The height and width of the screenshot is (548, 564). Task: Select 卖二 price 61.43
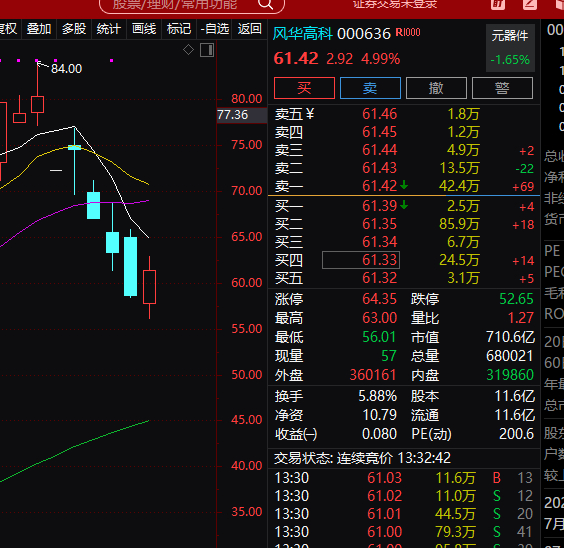click(x=379, y=168)
